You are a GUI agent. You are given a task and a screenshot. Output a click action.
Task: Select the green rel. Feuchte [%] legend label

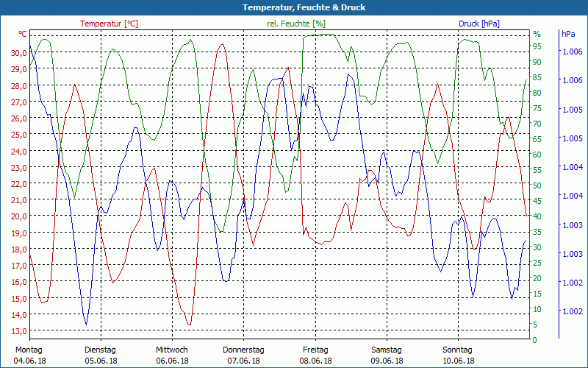[x=296, y=24]
